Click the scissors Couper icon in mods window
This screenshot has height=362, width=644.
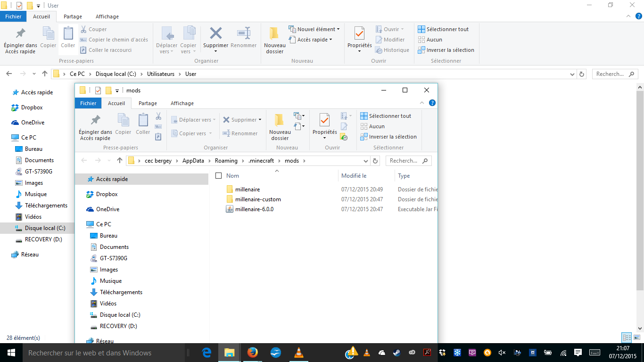[158, 116]
